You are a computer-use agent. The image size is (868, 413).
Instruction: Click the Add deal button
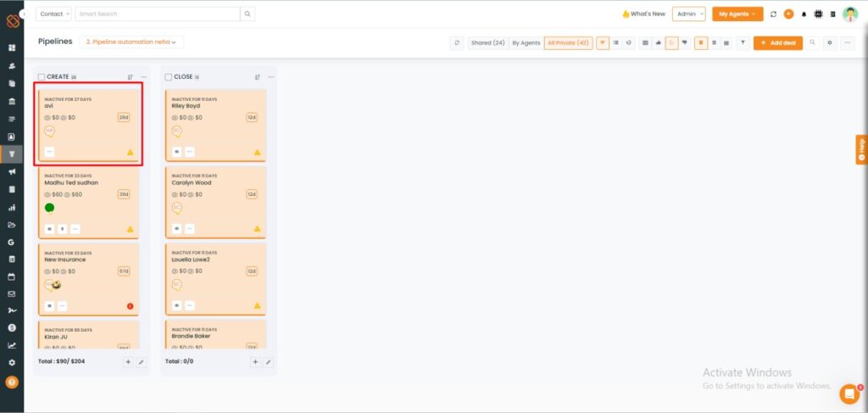(778, 42)
